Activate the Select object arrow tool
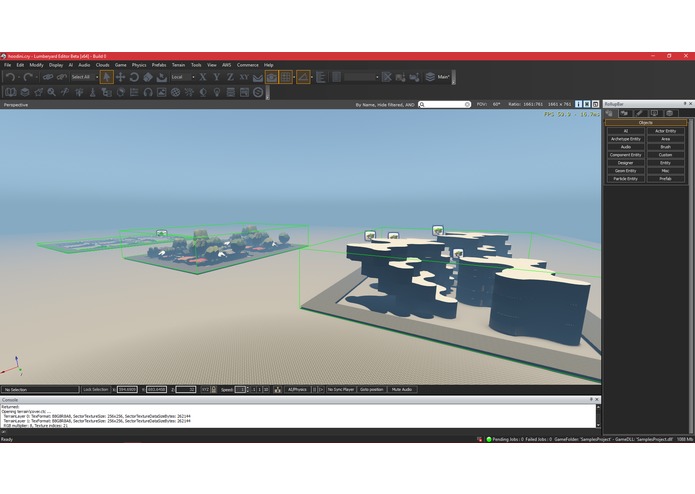This screenshot has height=494, width=695. pyautogui.click(x=106, y=77)
